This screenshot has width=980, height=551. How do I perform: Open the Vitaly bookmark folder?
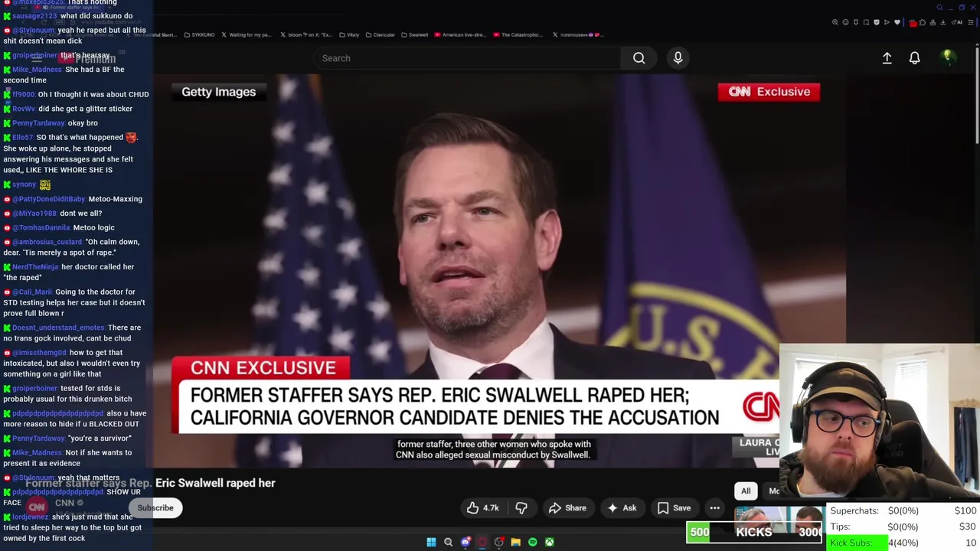(349, 34)
